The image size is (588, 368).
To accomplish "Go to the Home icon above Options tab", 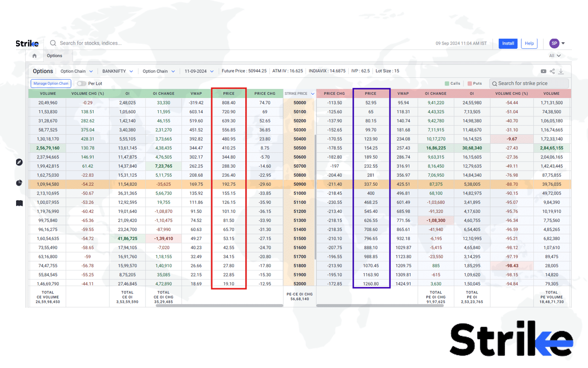I will [x=34, y=55].
